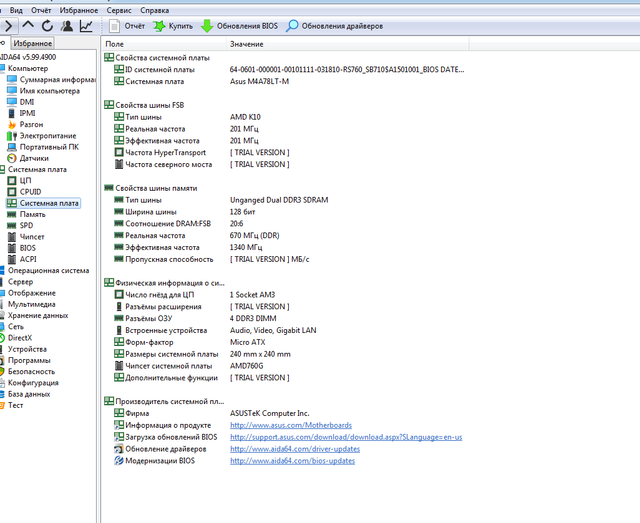The width and height of the screenshot is (640, 523).
Task: Click the Forward navigation arrow icon
Action: click(9, 26)
